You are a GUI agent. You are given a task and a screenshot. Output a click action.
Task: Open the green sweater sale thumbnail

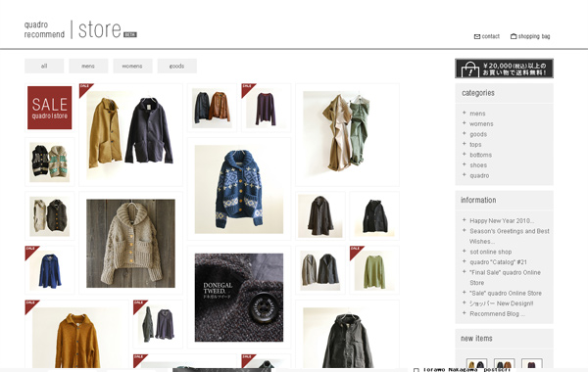pyautogui.click(x=374, y=270)
